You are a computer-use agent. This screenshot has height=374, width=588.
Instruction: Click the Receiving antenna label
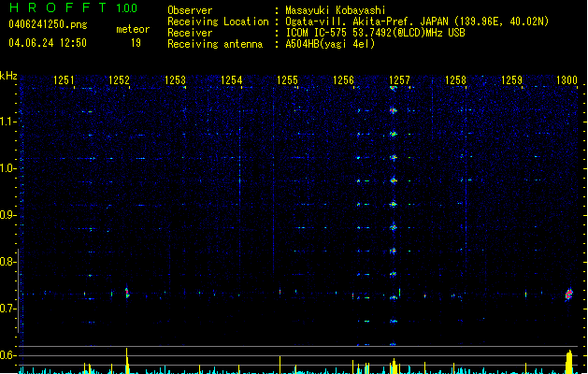pos(215,44)
